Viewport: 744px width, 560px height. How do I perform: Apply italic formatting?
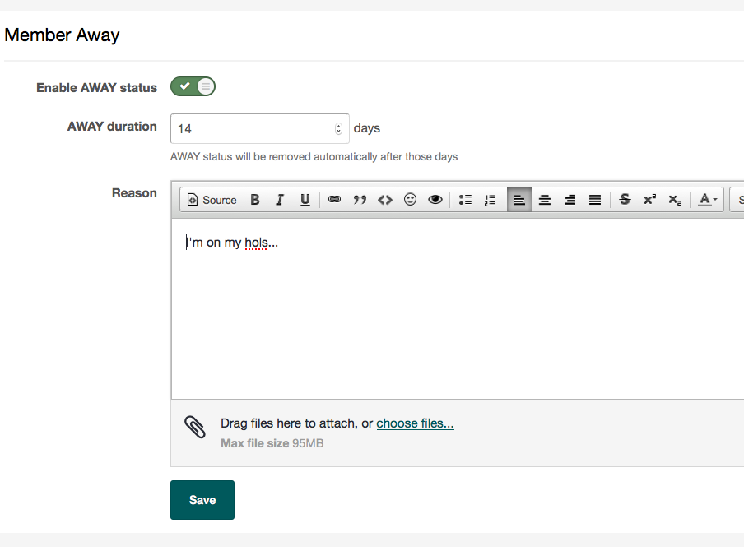click(280, 200)
